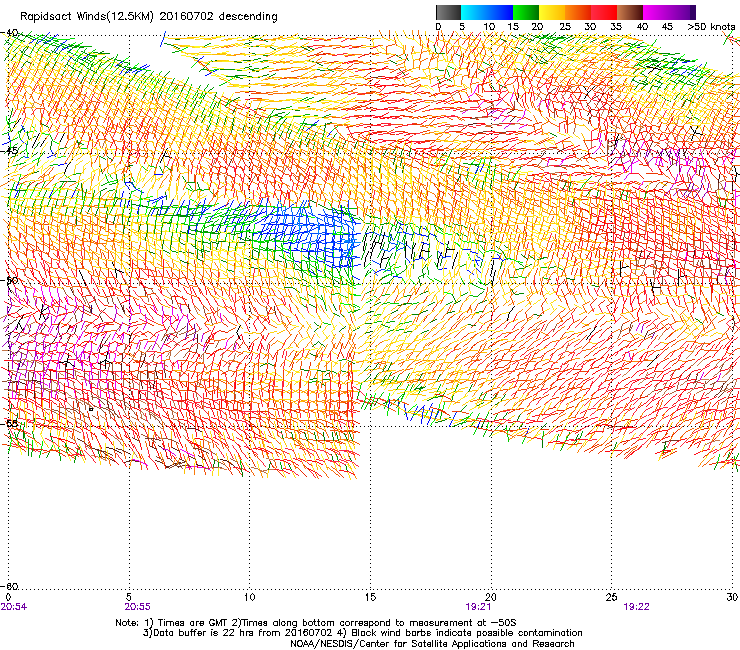Click the 'Rapidscat Winds(12.5KM)' title text

pyautogui.click(x=87, y=17)
